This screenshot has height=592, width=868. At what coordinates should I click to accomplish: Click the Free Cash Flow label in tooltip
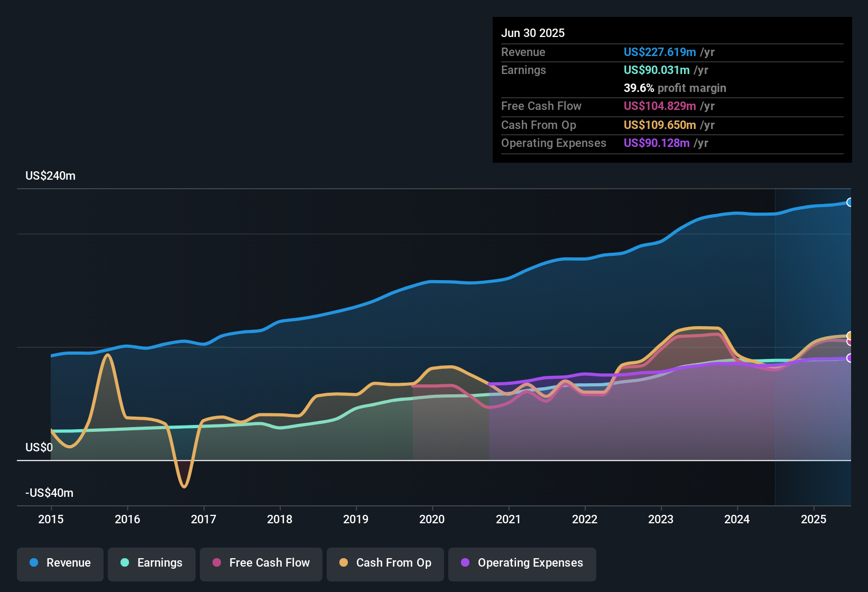click(x=541, y=106)
